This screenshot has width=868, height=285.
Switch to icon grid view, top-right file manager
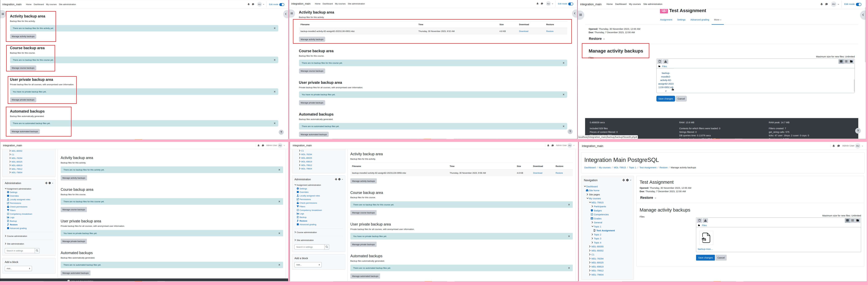[841, 62]
